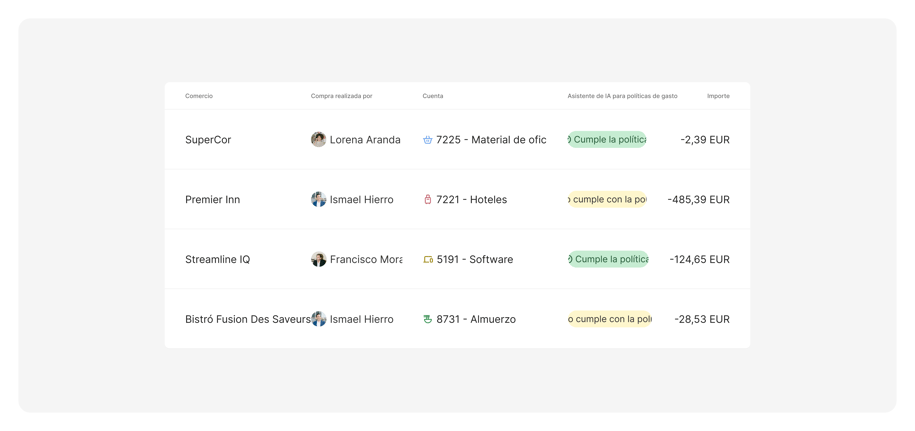
Task: Click the lunch icon beside 8731 Almuerzo
Action: 427,319
